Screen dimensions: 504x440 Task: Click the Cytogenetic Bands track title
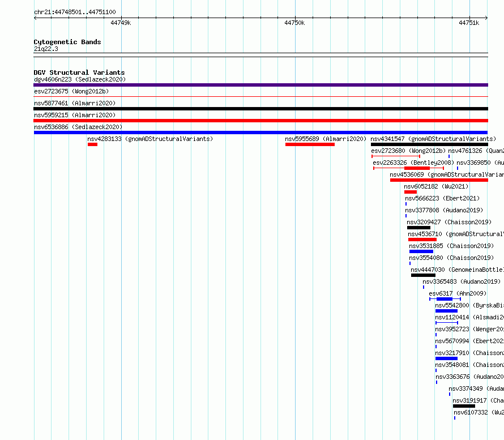(x=67, y=42)
